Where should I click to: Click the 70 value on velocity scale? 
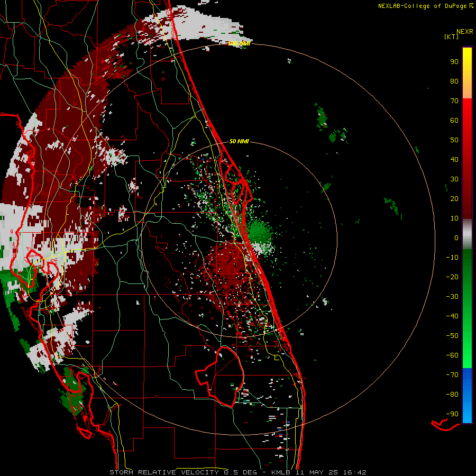[454, 101]
